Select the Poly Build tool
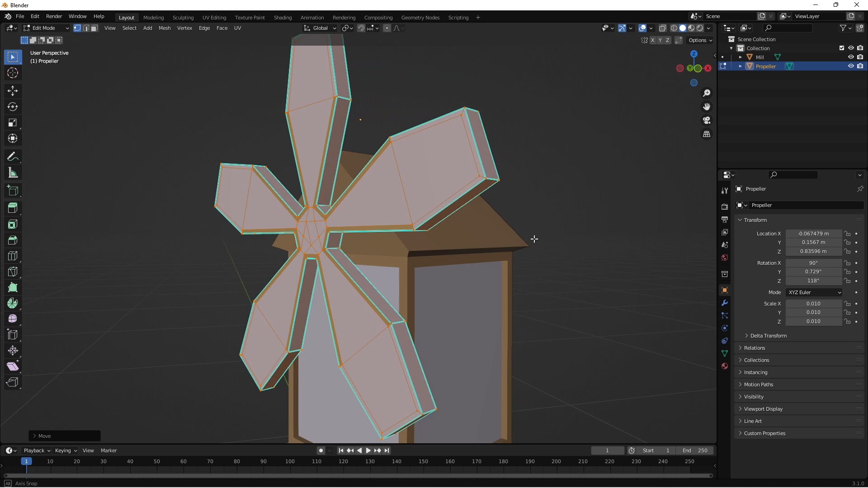The height and width of the screenshot is (488, 868). [13, 287]
